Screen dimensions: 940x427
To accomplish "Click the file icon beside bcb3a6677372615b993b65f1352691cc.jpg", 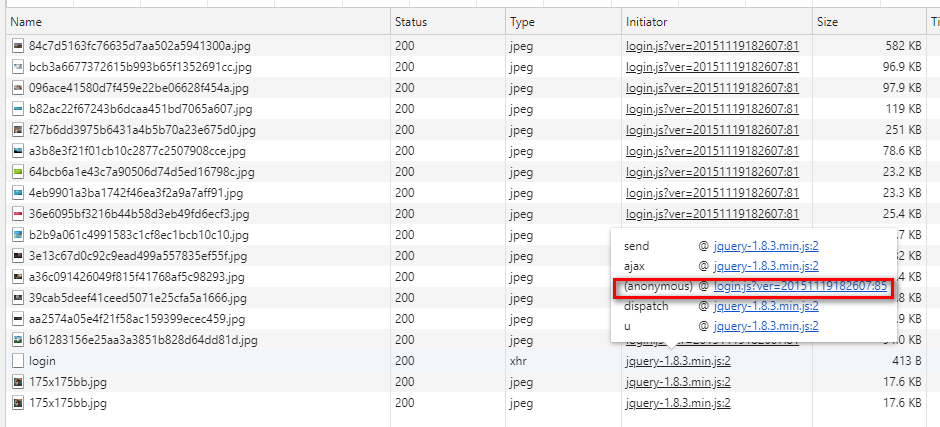I will 18,67.
